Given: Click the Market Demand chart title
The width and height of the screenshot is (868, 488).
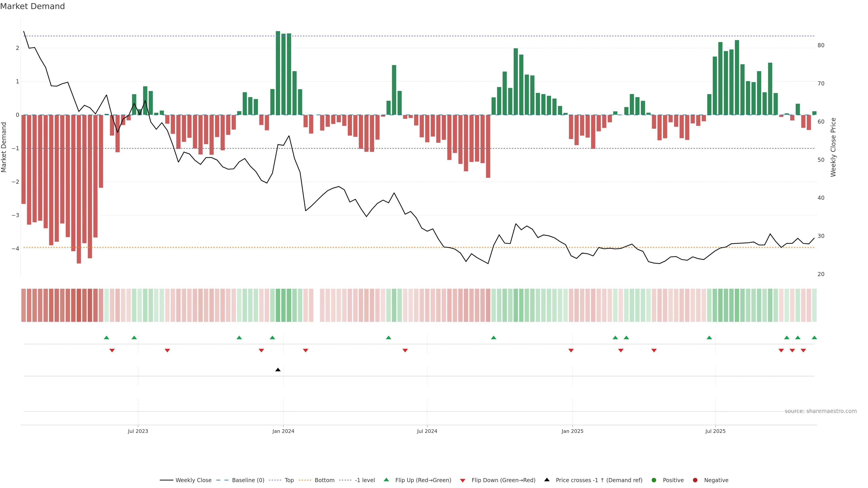Looking at the screenshot, I should 32,6.
